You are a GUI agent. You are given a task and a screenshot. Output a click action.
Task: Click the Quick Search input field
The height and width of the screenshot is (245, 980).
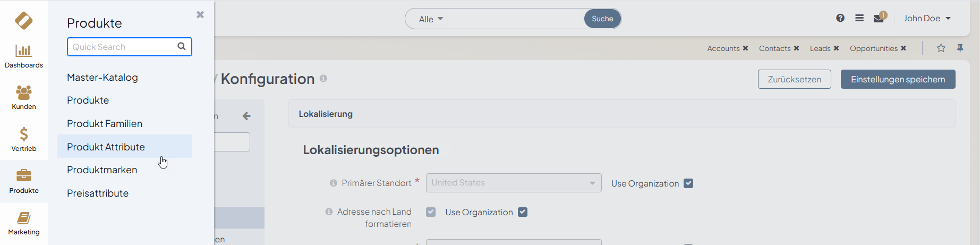click(123, 47)
